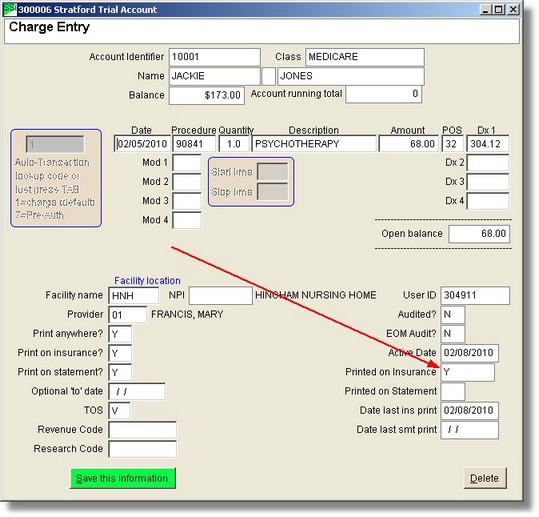
Task: Click the Open balance field
Action: coord(479,234)
